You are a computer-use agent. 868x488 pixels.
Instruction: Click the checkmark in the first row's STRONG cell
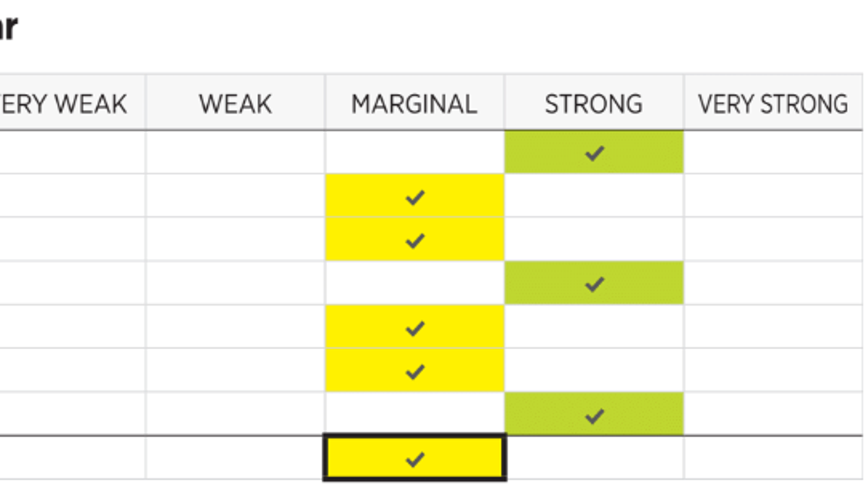click(x=595, y=153)
